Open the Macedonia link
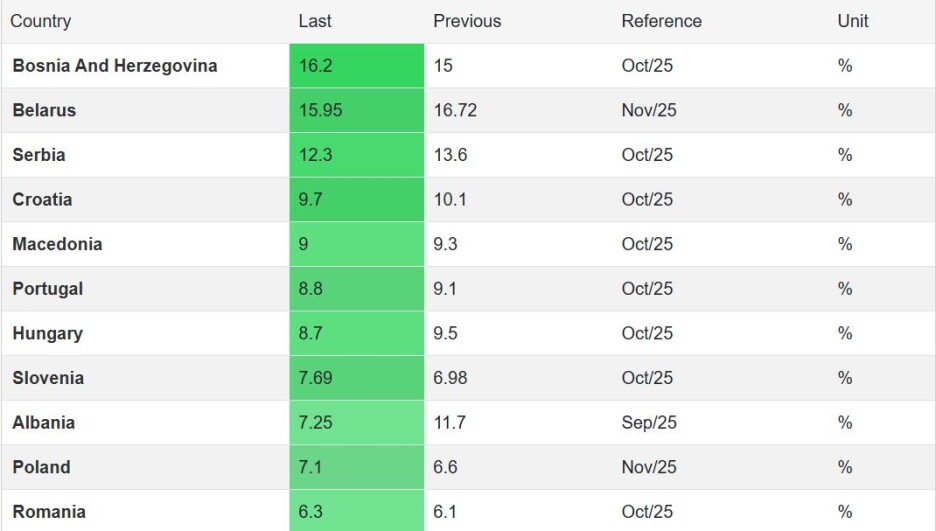 57,244
